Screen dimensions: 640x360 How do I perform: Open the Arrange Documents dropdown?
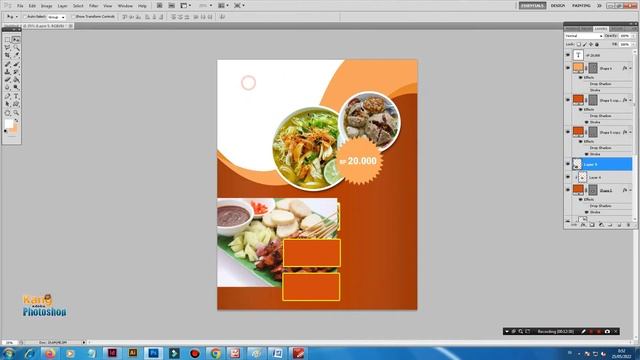223,6
